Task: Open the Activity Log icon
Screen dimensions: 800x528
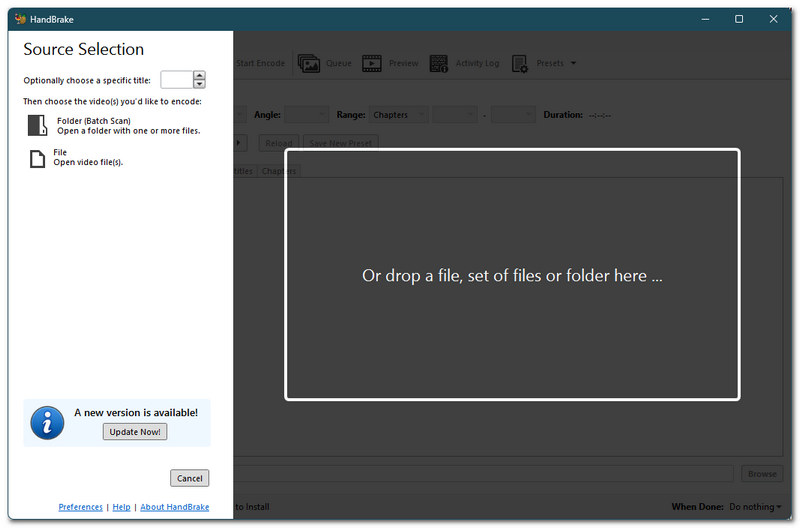Action: 438,63
